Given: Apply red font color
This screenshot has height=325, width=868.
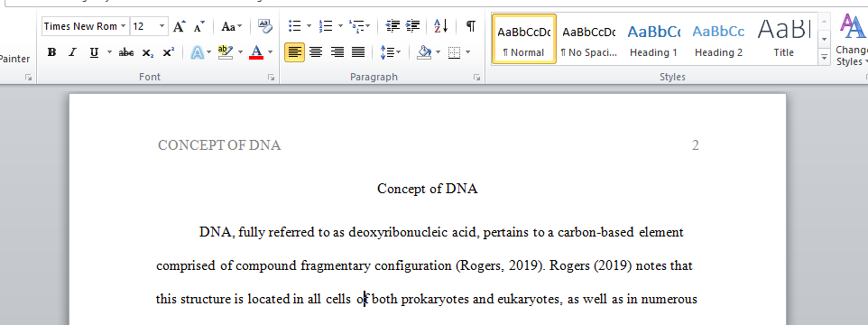Looking at the screenshot, I should point(256,52).
